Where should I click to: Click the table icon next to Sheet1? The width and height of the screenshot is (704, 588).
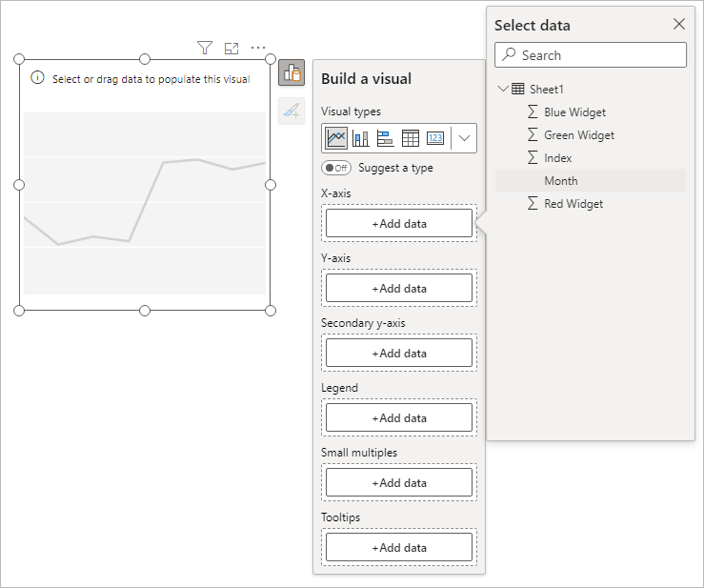click(517, 89)
